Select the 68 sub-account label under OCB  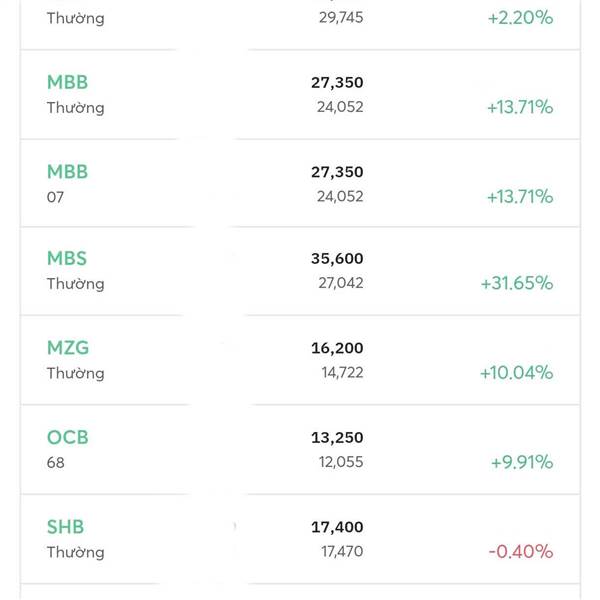point(55,463)
